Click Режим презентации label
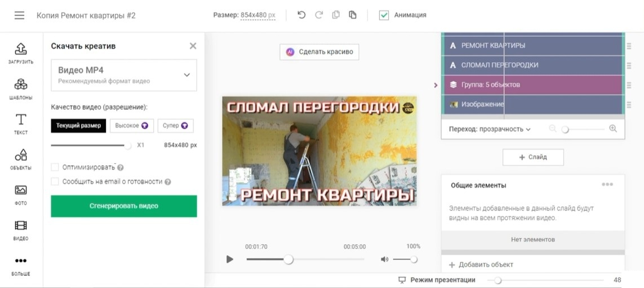The height and width of the screenshot is (288, 644). (x=443, y=280)
